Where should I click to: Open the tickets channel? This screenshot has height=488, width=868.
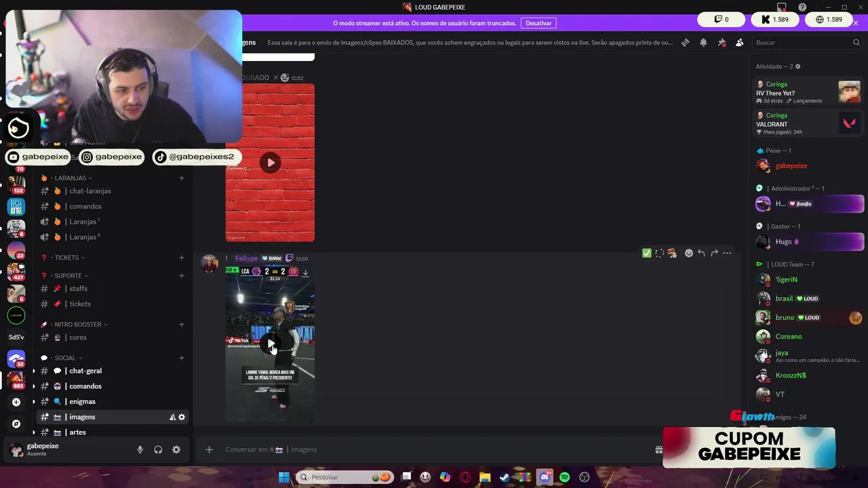click(113, 304)
